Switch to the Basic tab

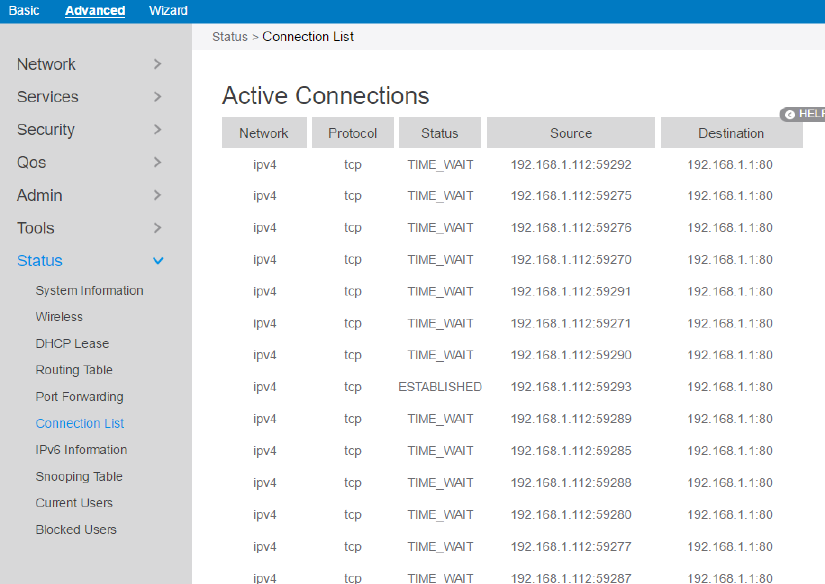coord(24,11)
